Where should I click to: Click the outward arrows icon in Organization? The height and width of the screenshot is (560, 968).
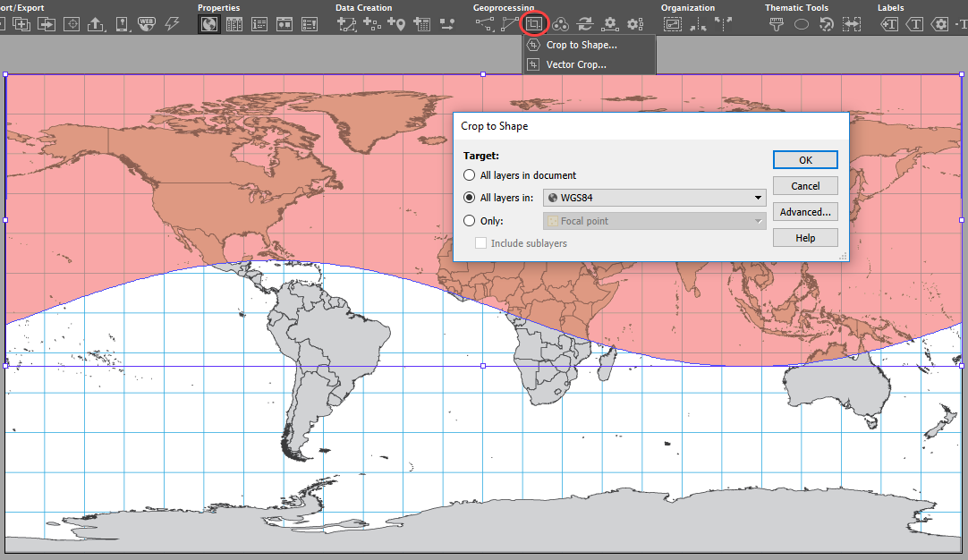[x=723, y=24]
